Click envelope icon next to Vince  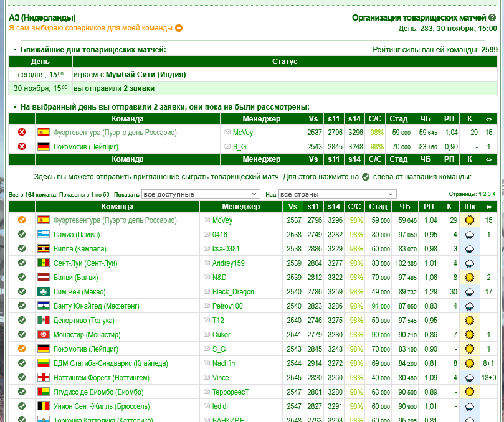pos(207,377)
